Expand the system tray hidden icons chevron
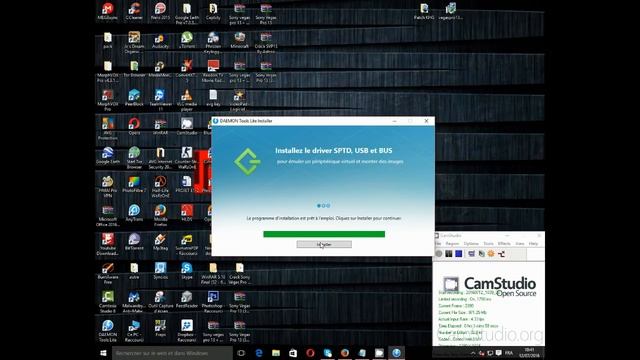This screenshot has height=360, width=640. click(x=473, y=353)
